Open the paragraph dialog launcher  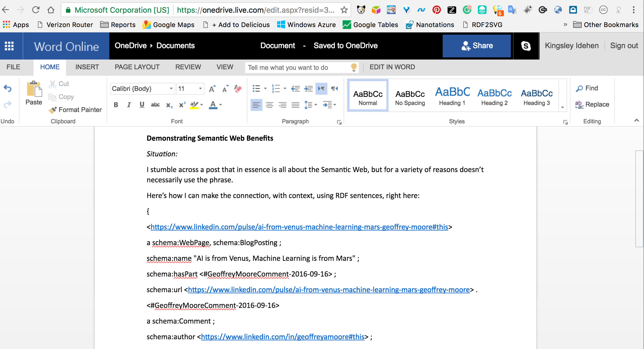coord(339,122)
